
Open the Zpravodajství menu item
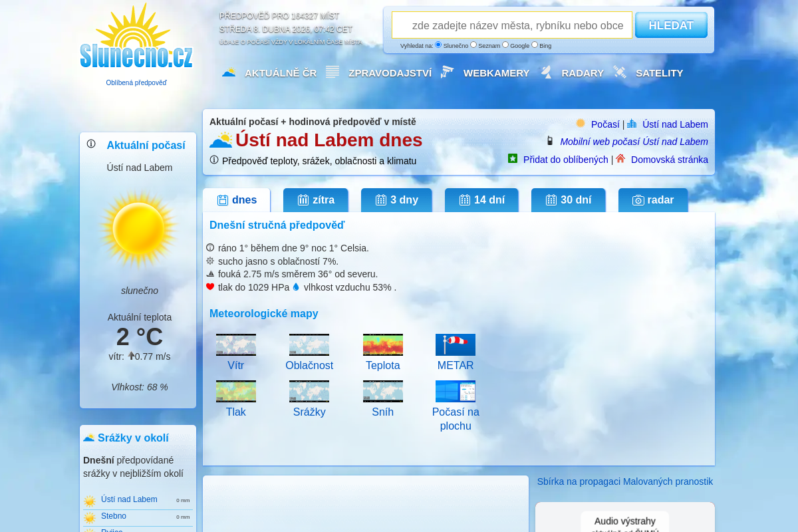pos(390,73)
